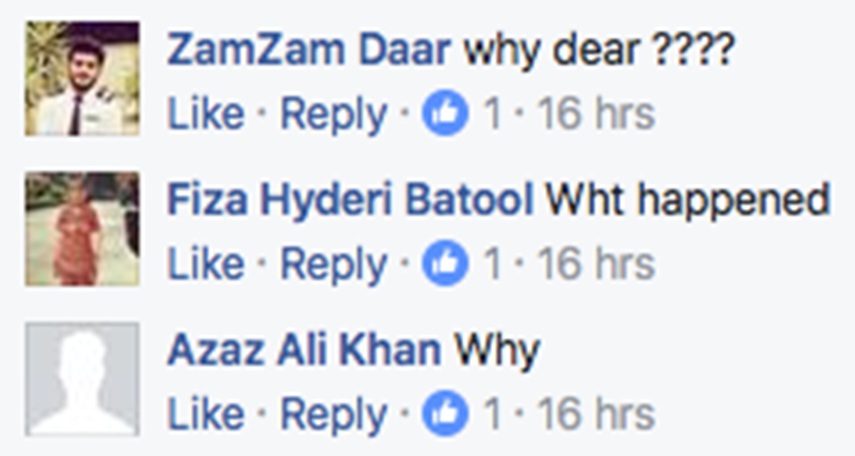Open the 16 hrs timestamp on Azaz's comment

tap(596, 414)
